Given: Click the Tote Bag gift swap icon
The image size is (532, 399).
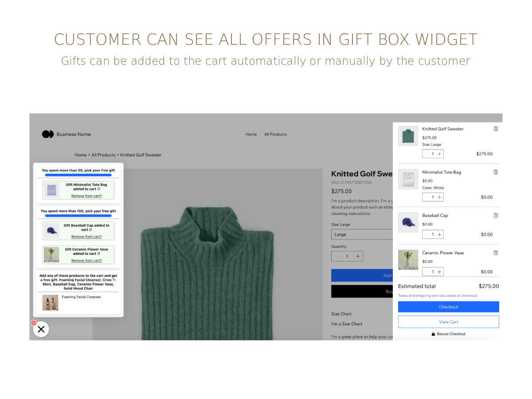Looking at the screenshot, I should [99, 189].
